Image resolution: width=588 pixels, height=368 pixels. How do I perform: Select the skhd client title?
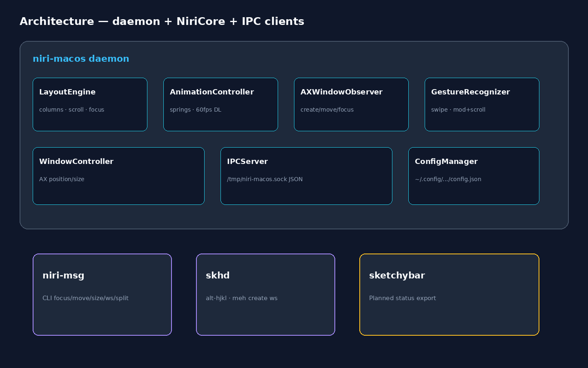pos(218,275)
